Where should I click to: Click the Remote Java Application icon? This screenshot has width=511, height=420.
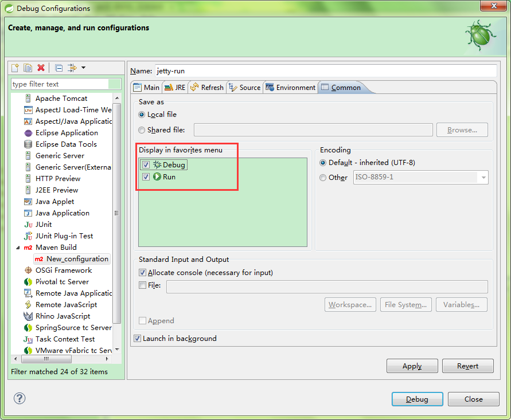click(28, 293)
